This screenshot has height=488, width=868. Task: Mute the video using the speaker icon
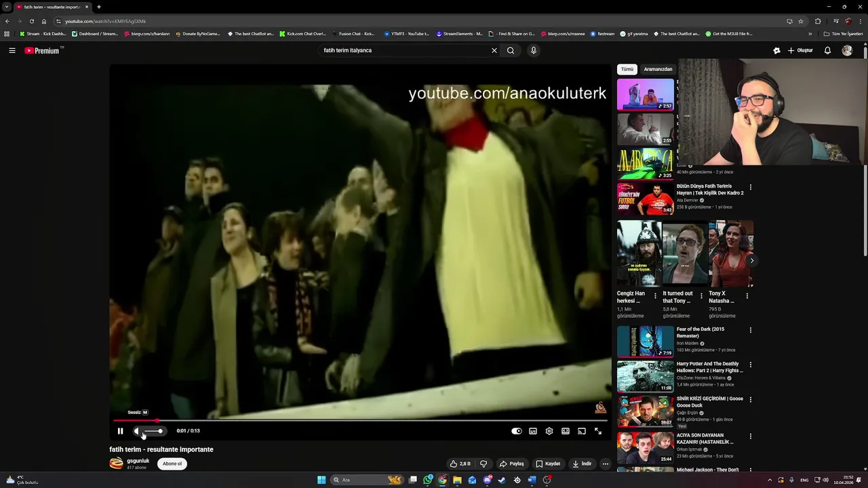pos(138,431)
